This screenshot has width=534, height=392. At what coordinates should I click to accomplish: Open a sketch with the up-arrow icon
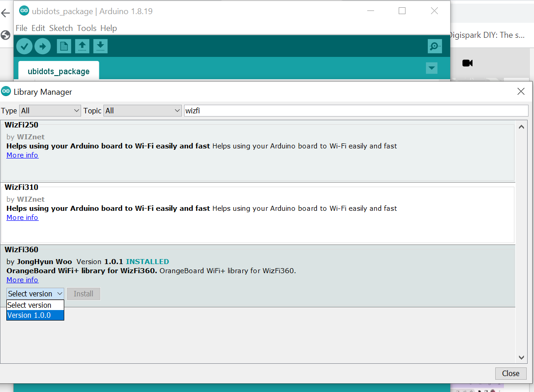(82, 46)
